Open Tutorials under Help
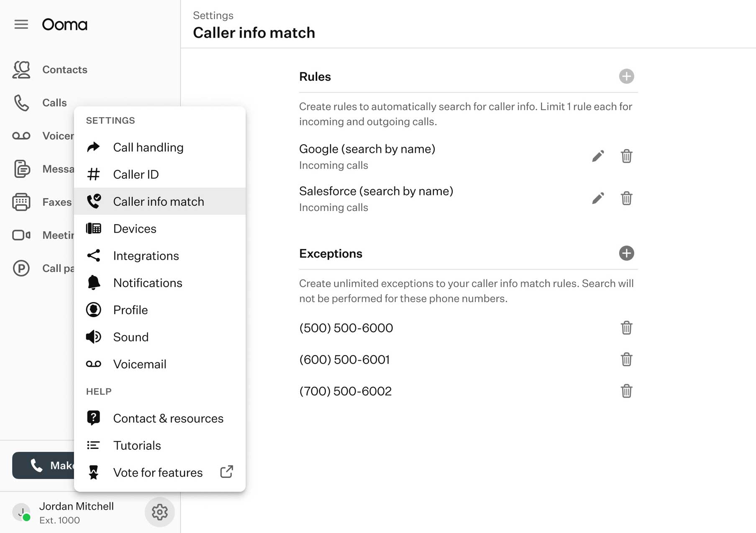This screenshot has width=756, height=533. [137, 446]
